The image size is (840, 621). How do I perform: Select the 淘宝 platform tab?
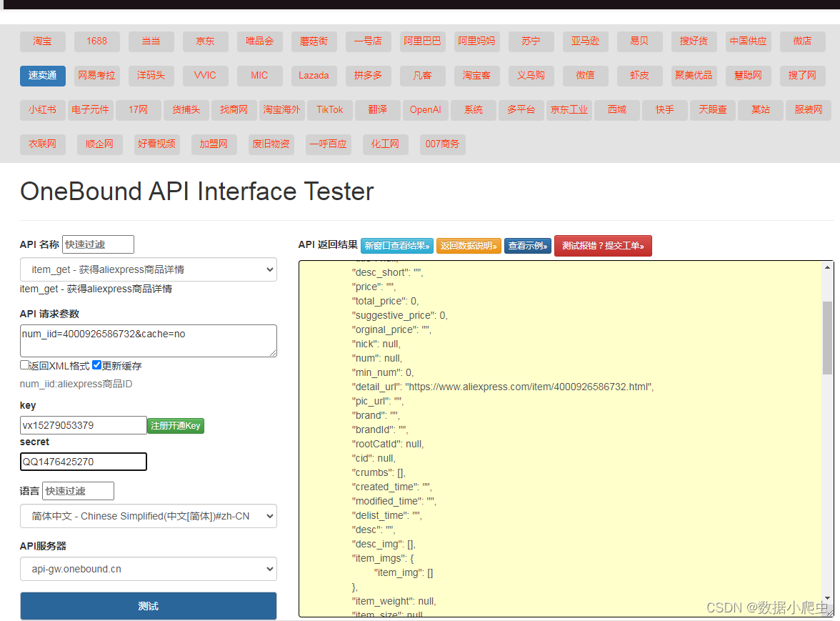coord(42,41)
